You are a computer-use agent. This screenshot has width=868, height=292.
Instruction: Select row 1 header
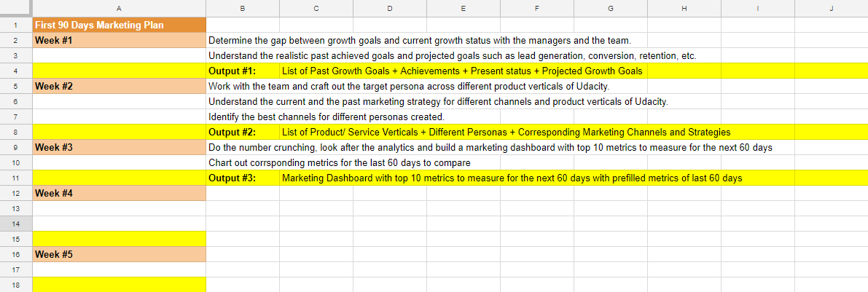[15, 25]
